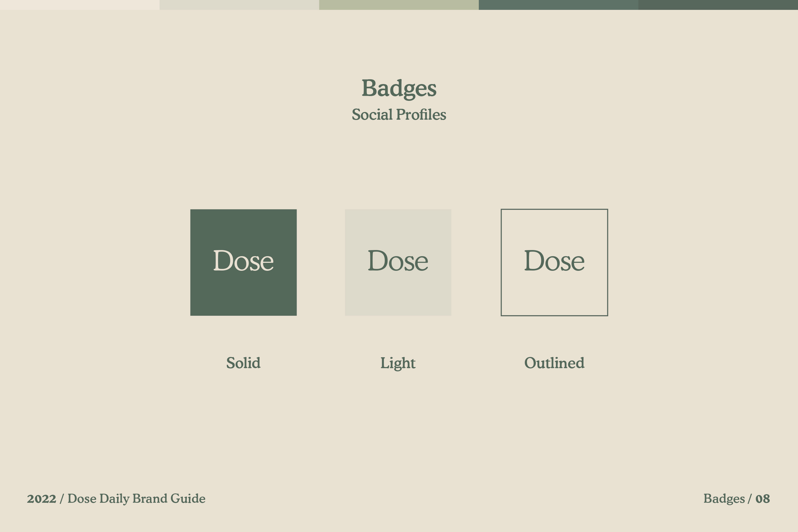798x532 pixels.
Task: Pick the pale gray-beige swatch in top bar
Action: [x=239, y=5]
